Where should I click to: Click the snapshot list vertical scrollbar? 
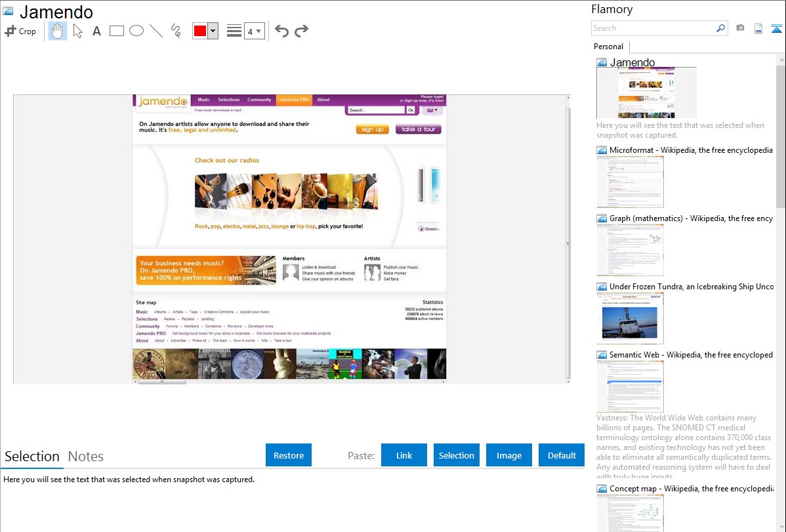point(781,135)
